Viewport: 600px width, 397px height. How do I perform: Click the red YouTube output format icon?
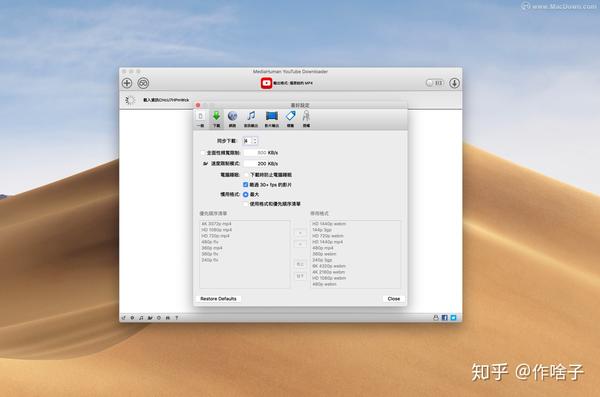(x=266, y=83)
